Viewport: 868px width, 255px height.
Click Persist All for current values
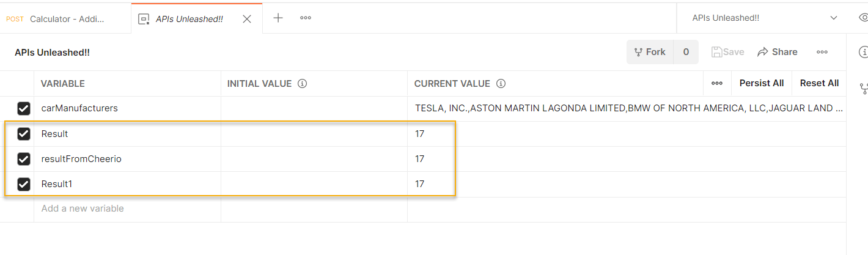(x=761, y=83)
